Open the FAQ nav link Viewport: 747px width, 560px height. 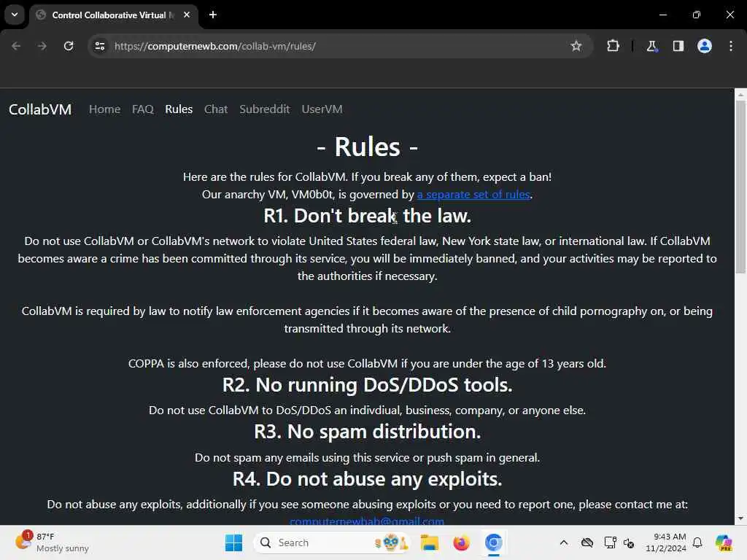(142, 109)
